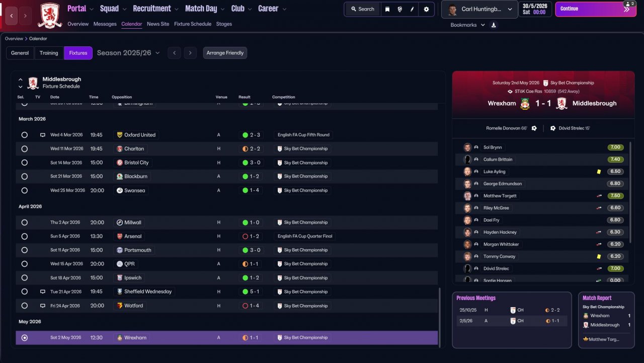Viewport: 644px width, 363px height.
Task: Click the TV icon on the Sheffield Wednesday row
Action: pyautogui.click(x=43, y=292)
